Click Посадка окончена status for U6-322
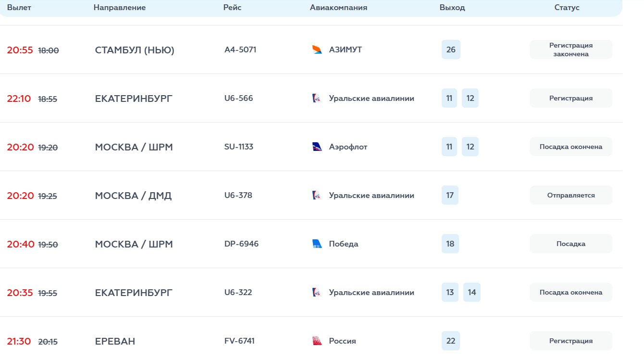644x359 pixels. click(x=571, y=292)
